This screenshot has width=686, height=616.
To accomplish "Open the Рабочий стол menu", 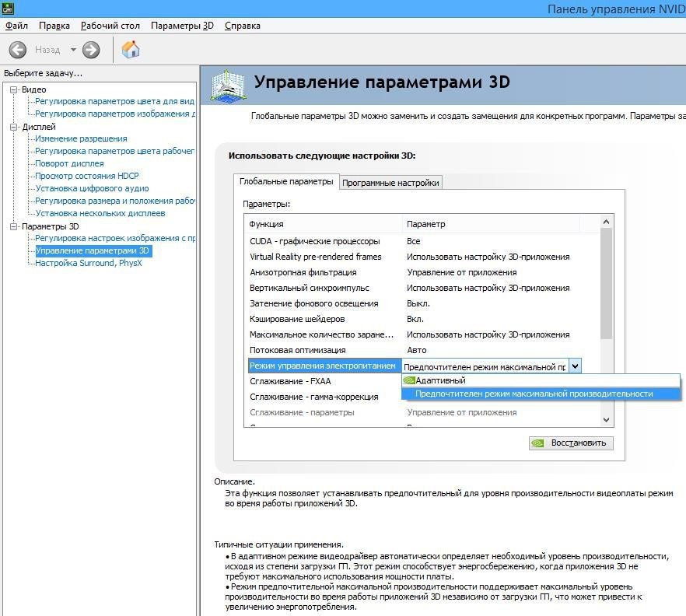I will [x=110, y=26].
